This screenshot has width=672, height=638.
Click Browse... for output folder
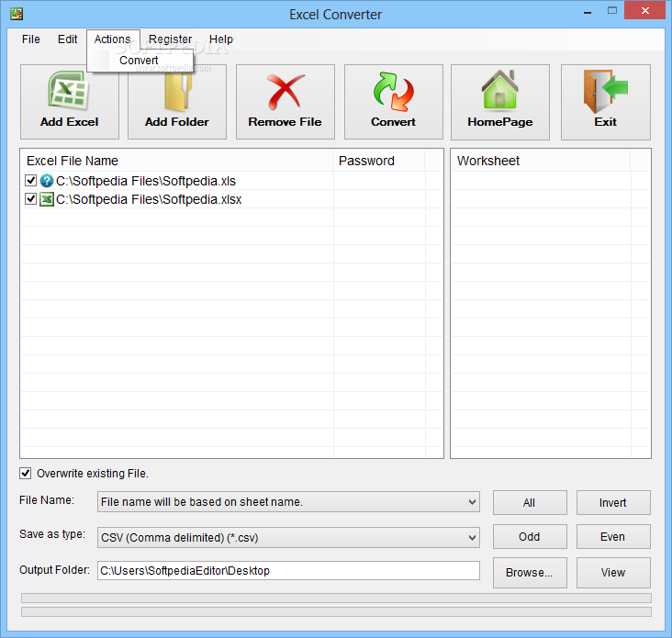tap(530, 573)
